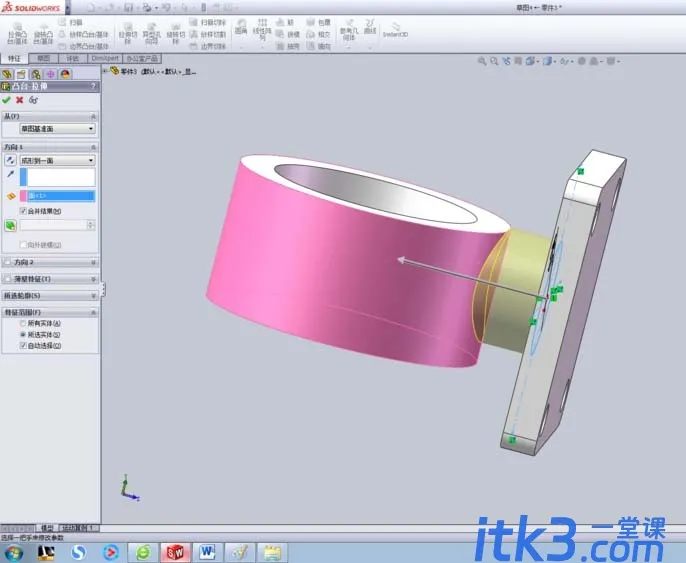
Task: Enable the Direction 2 (方向 2) checkbox
Action: [7, 262]
